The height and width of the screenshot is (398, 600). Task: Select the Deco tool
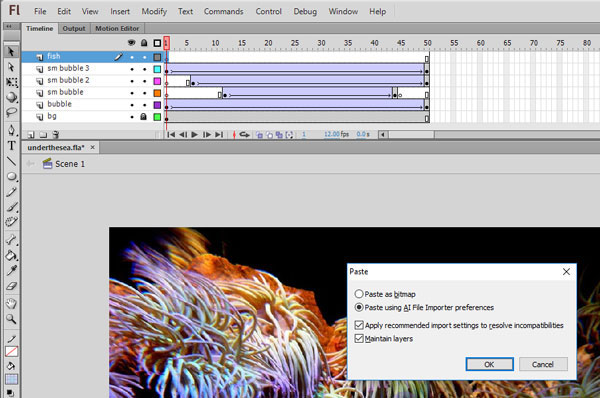click(11, 222)
